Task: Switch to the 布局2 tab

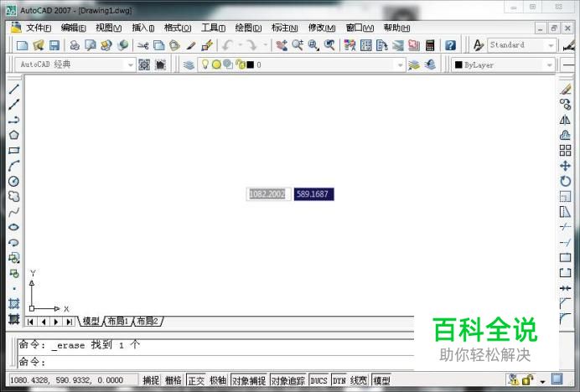Action: click(x=148, y=322)
